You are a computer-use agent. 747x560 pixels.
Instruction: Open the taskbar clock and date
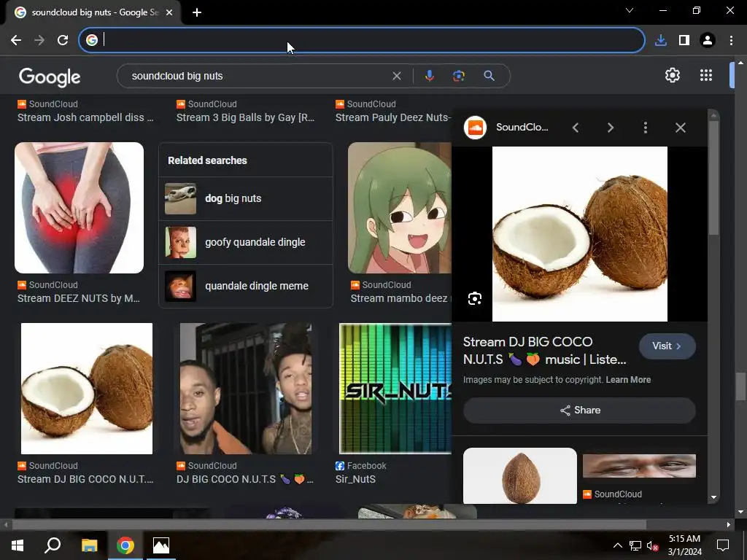(x=684, y=545)
